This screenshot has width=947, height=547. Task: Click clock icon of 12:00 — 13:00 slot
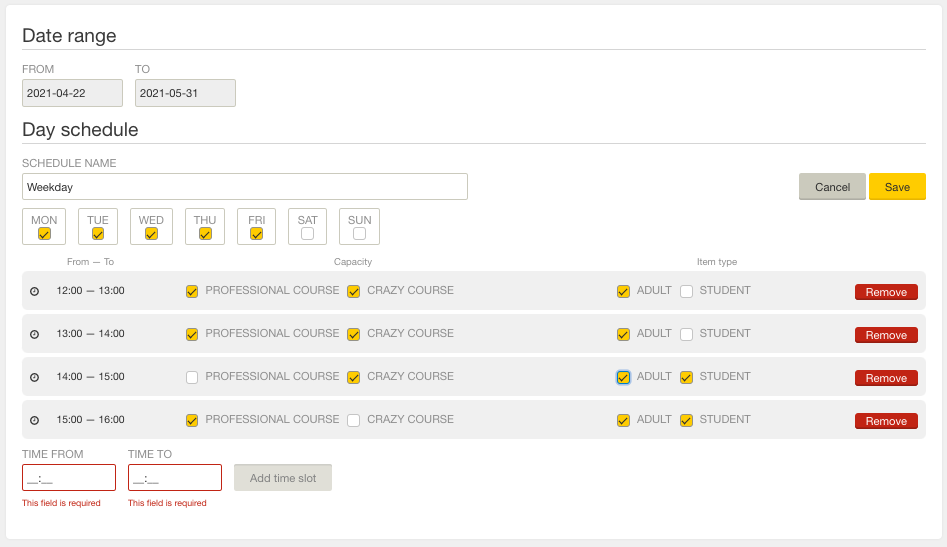(34, 291)
